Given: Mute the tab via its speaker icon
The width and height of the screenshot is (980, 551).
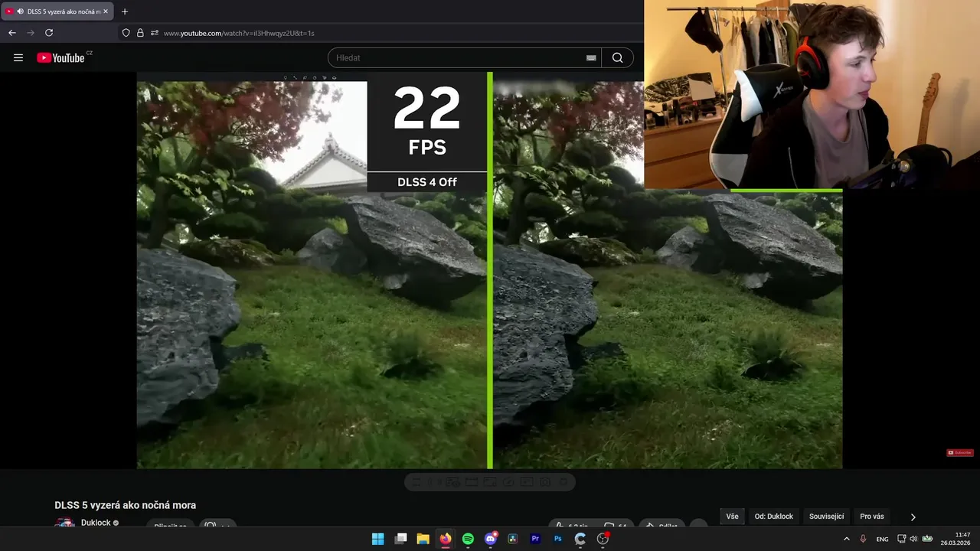Looking at the screenshot, I should point(20,11).
